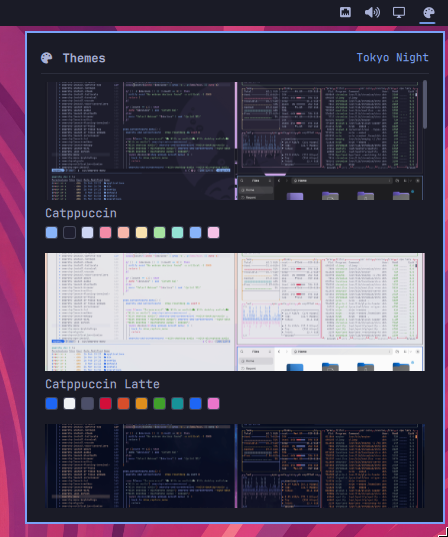Click the Catppuccin Latte theme name
The width and height of the screenshot is (448, 537).
102,384
